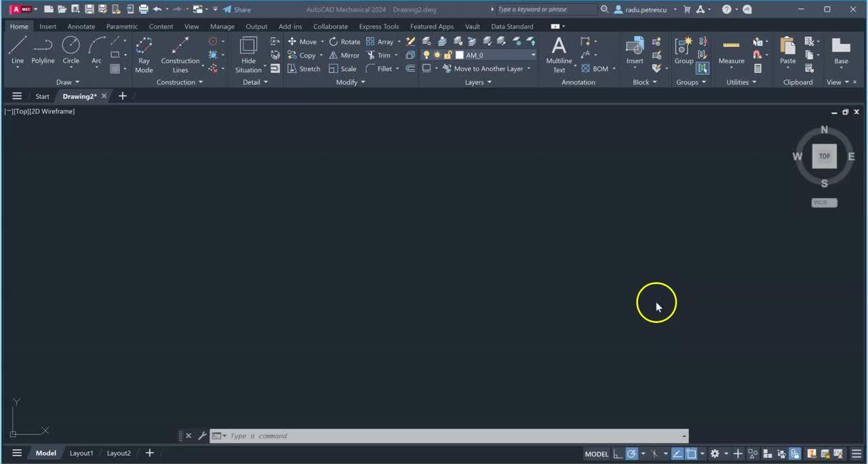
Task: Click the Base view tool
Action: coord(841,50)
